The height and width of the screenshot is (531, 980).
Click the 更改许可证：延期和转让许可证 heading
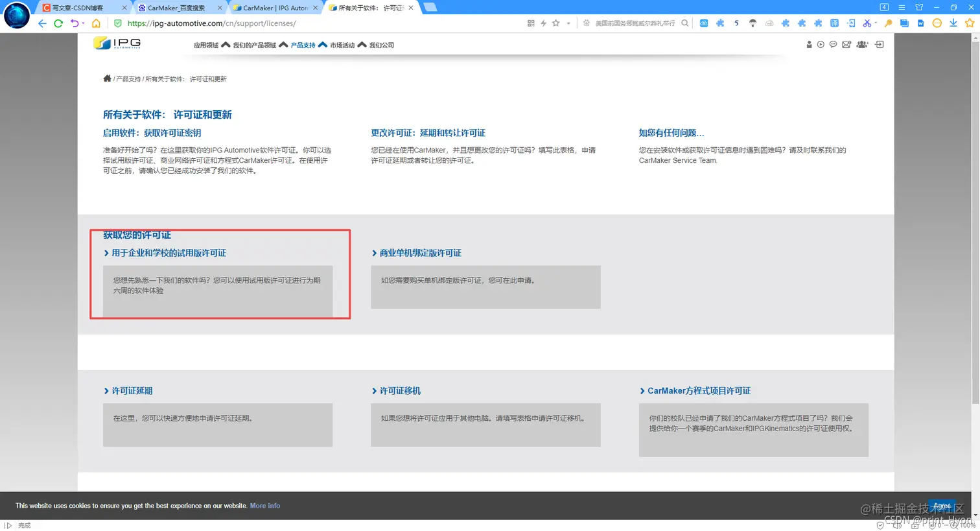[428, 133]
